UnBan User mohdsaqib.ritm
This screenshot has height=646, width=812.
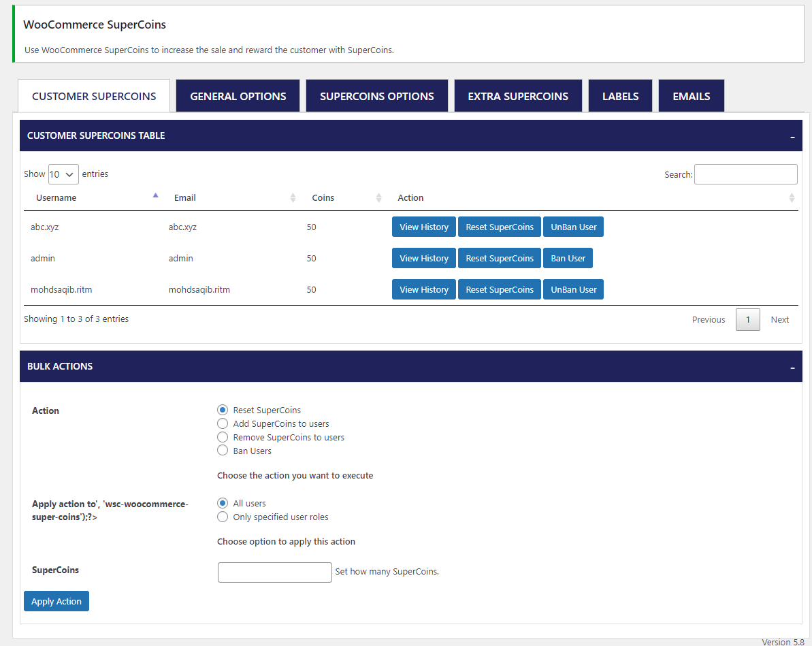tap(573, 289)
